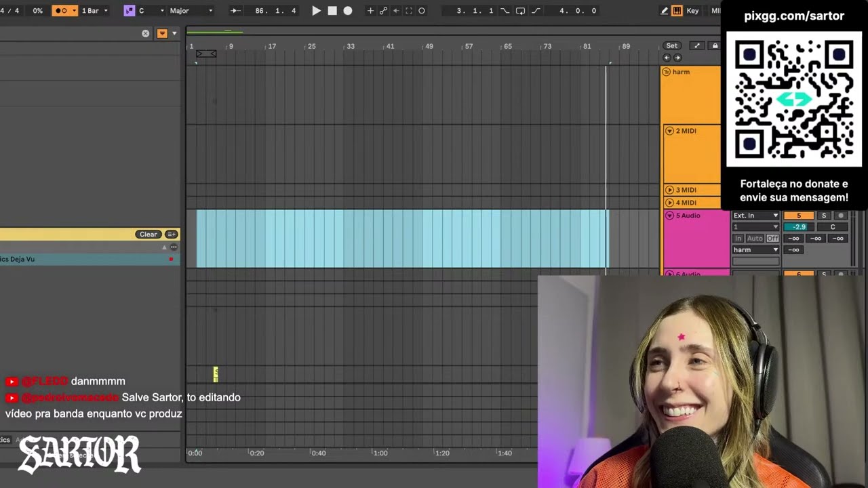Collapse the section with the up triangle
Image resolution: width=868 pixels, height=488 pixels.
click(x=163, y=247)
